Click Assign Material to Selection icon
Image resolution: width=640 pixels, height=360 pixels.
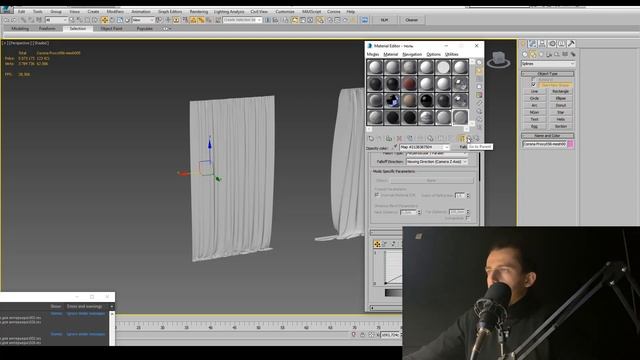[389, 139]
